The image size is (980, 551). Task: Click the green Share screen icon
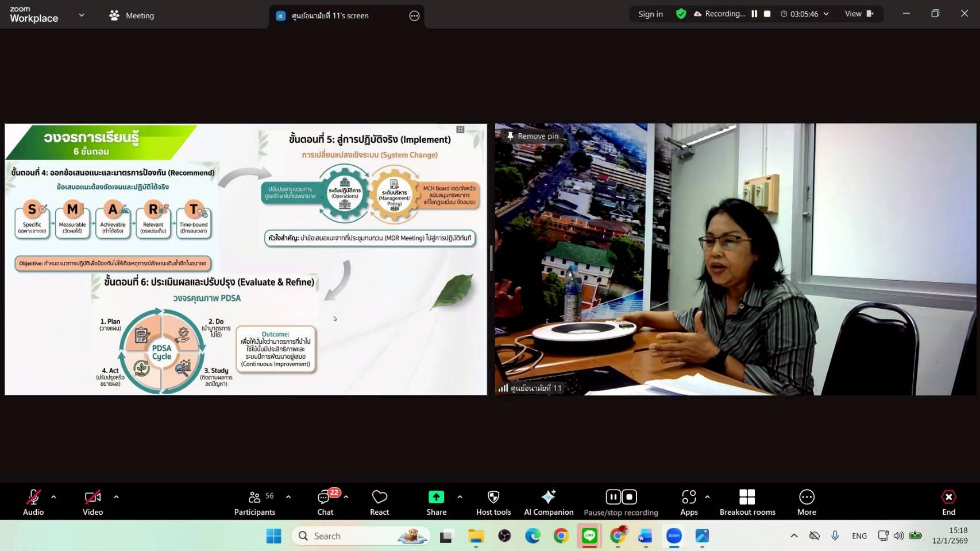pos(436,497)
